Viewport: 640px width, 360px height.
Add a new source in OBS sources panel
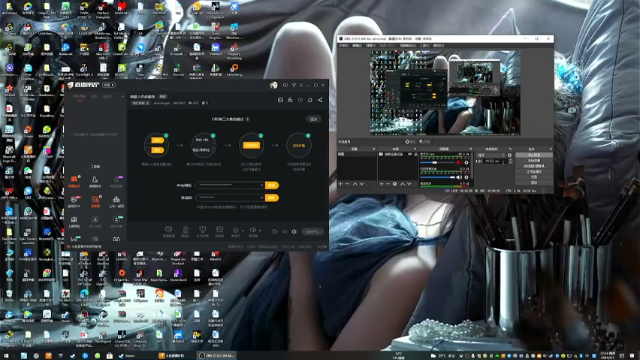(x=381, y=184)
